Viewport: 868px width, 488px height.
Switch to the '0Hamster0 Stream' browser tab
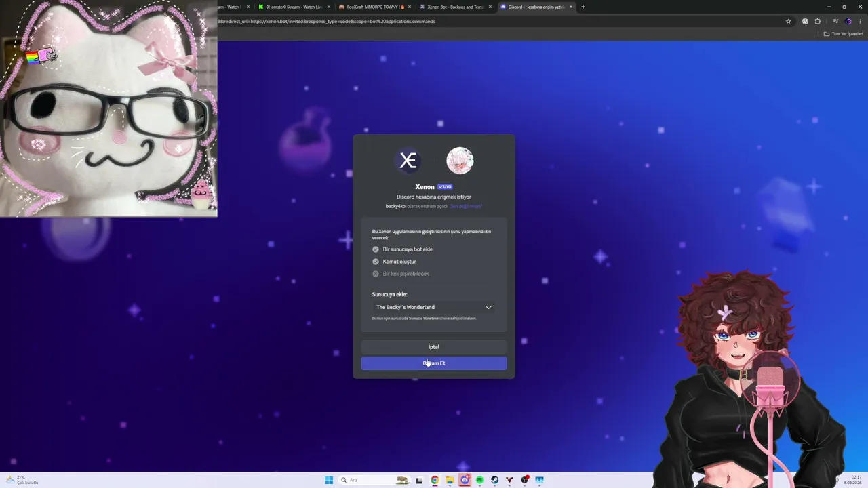pyautogui.click(x=294, y=7)
